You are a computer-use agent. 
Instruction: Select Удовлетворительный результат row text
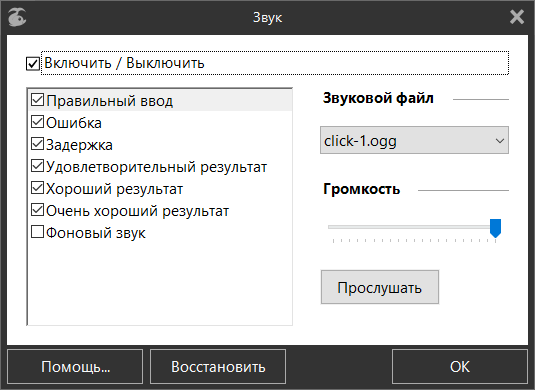(157, 167)
